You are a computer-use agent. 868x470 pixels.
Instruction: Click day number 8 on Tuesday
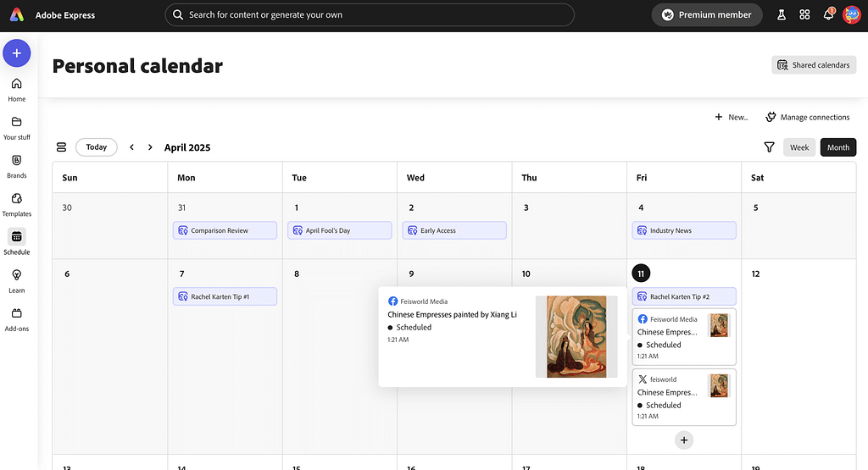(x=297, y=274)
